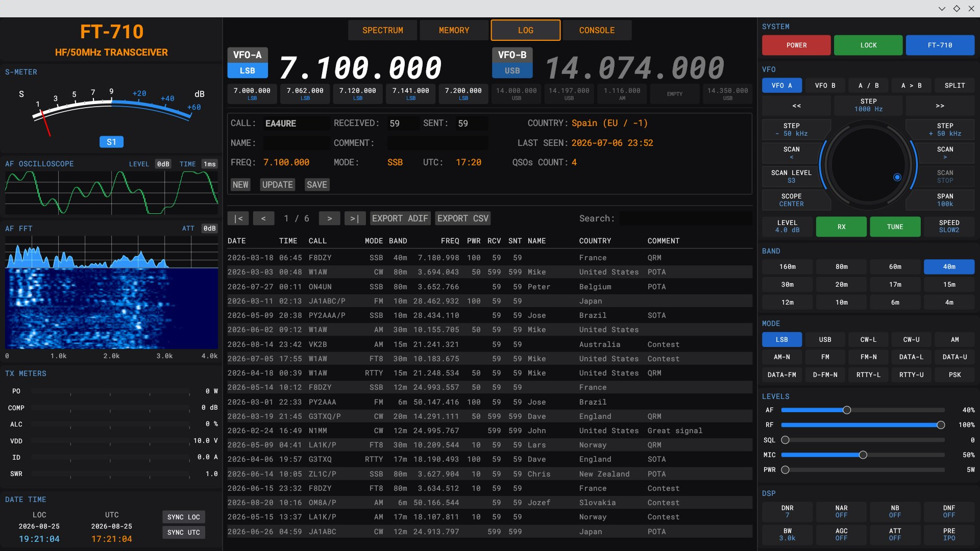The image size is (980, 551).
Task: Open the CONSOLE tab
Action: click(597, 30)
